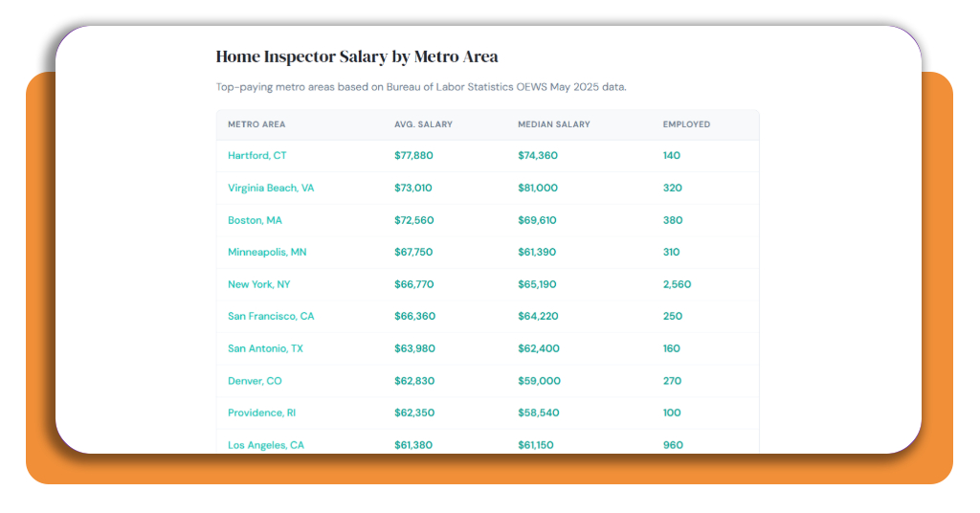Viewport: 980px width, 513px height.
Task: Select Boston's employed value 380
Action: pos(673,220)
